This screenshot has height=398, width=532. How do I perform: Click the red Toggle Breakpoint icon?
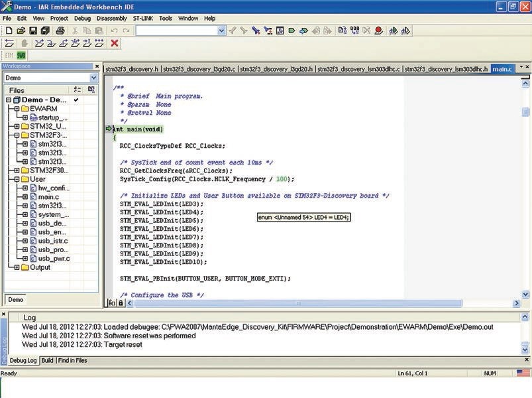click(379, 31)
